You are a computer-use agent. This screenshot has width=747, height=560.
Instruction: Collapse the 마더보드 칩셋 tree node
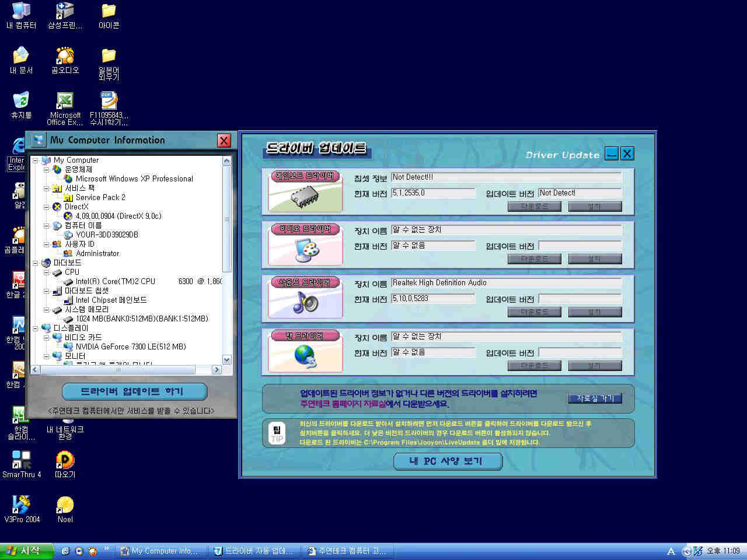tap(46, 290)
